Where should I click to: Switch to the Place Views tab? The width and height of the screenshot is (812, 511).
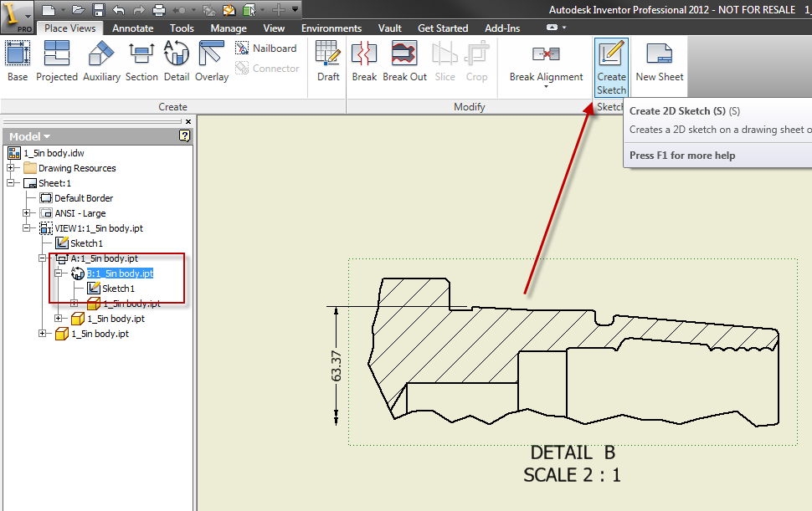pyautogui.click(x=70, y=28)
